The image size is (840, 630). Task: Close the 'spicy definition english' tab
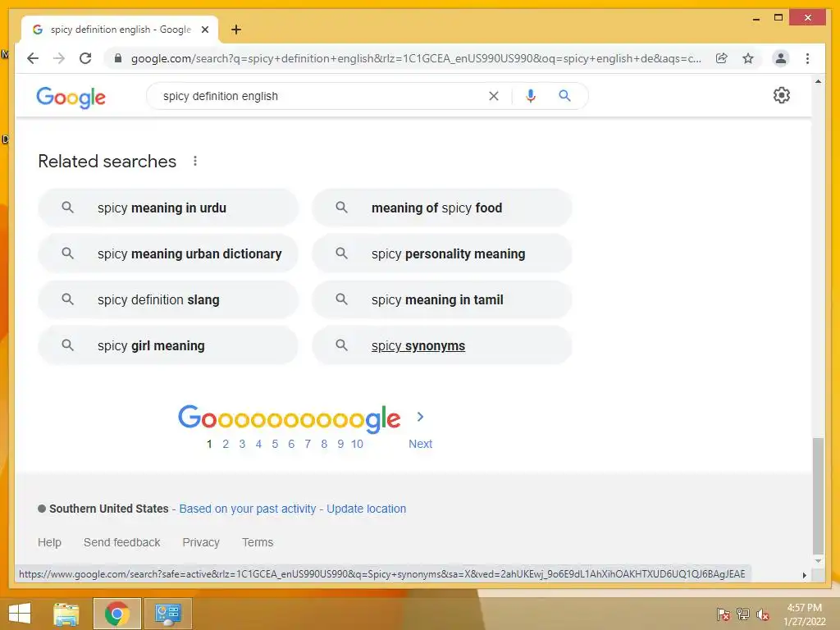(204, 30)
